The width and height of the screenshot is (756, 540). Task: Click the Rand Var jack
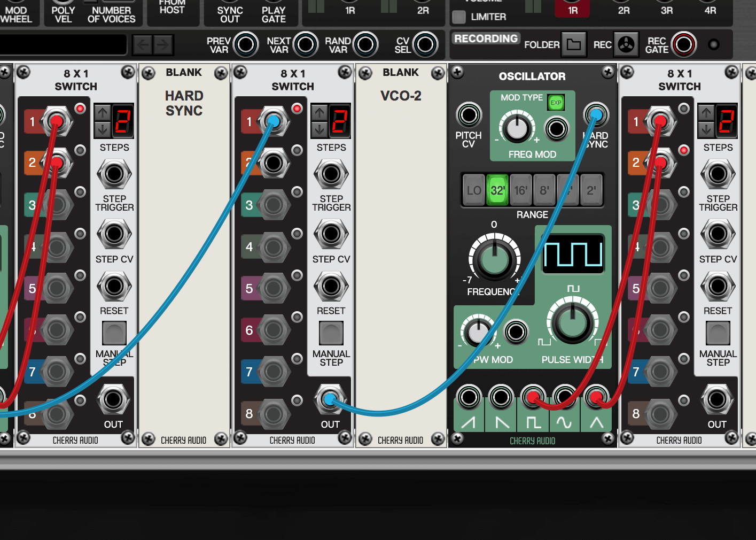tap(365, 45)
